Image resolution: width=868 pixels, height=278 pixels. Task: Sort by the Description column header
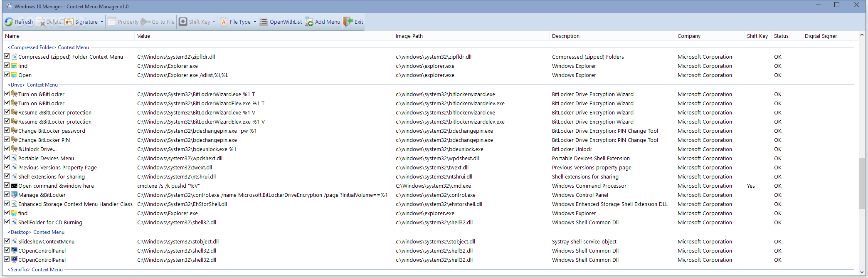[612, 36]
